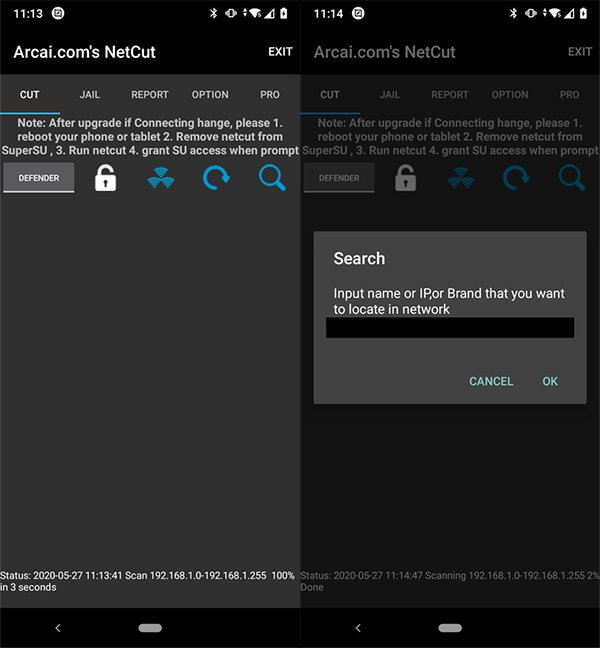The image size is (600, 648).
Task: Select the CUT tab in left screen
Action: pyautogui.click(x=30, y=95)
